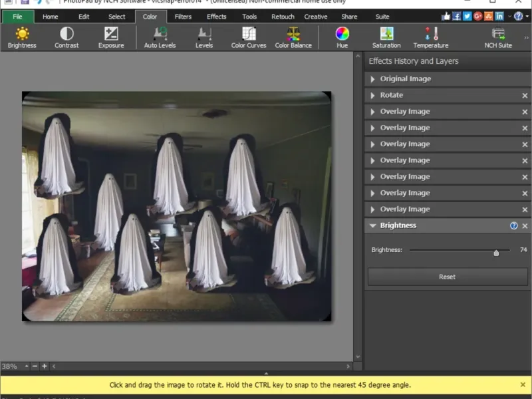Expand the Original Image layer
Screen dimensions: 532x399
(x=372, y=79)
